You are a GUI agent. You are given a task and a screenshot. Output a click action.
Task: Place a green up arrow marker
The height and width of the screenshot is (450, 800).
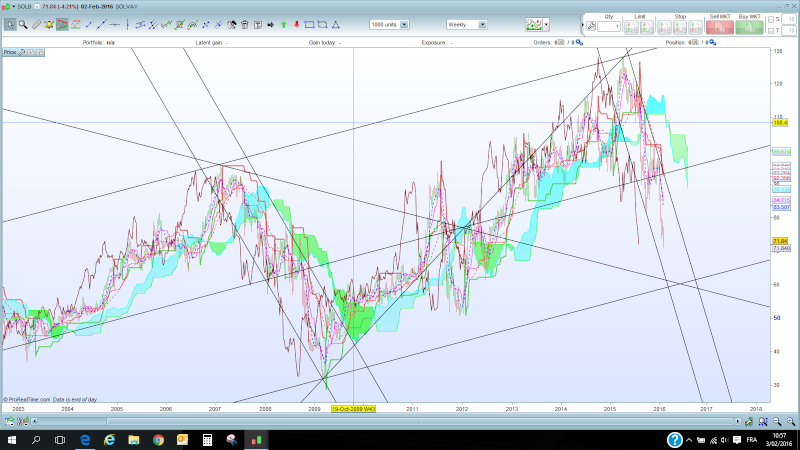point(284,24)
